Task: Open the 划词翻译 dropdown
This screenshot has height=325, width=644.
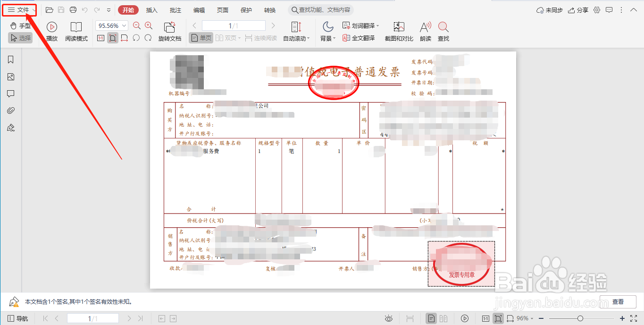Action: [x=361, y=26]
